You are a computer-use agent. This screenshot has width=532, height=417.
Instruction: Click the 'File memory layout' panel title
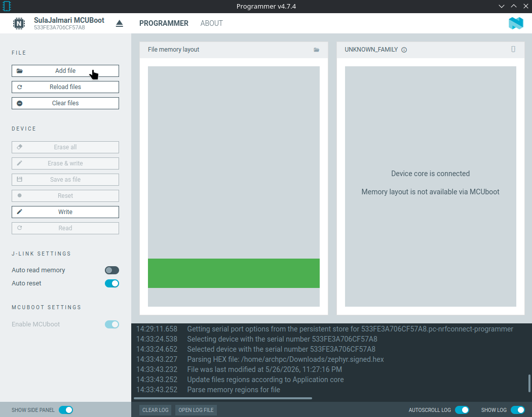173,50
